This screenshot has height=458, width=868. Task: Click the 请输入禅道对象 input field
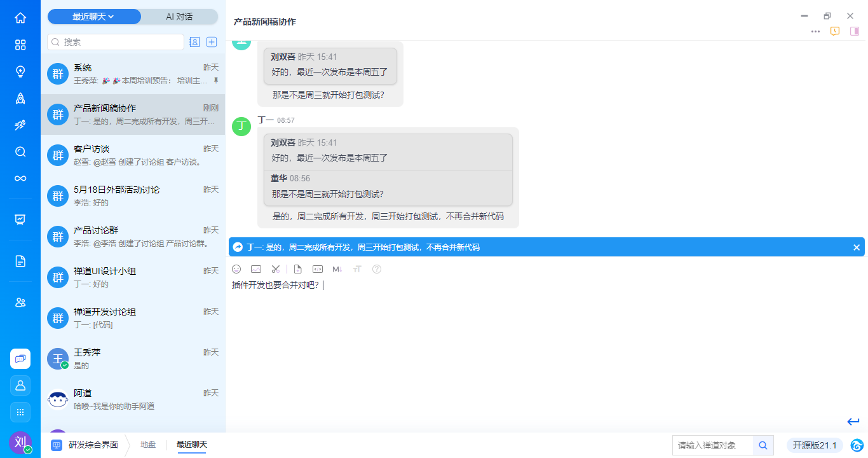coord(713,445)
